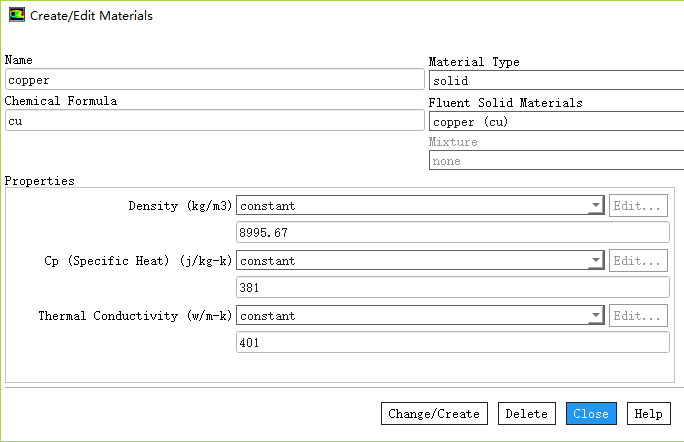Select the Specific Heat value 381

click(452, 288)
